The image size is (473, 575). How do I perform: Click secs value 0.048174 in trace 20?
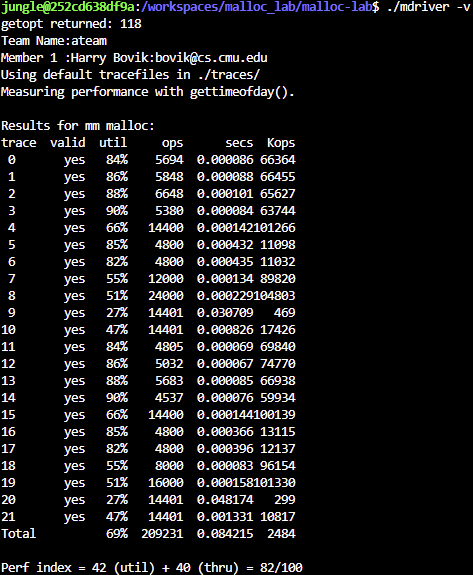[225, 499]
